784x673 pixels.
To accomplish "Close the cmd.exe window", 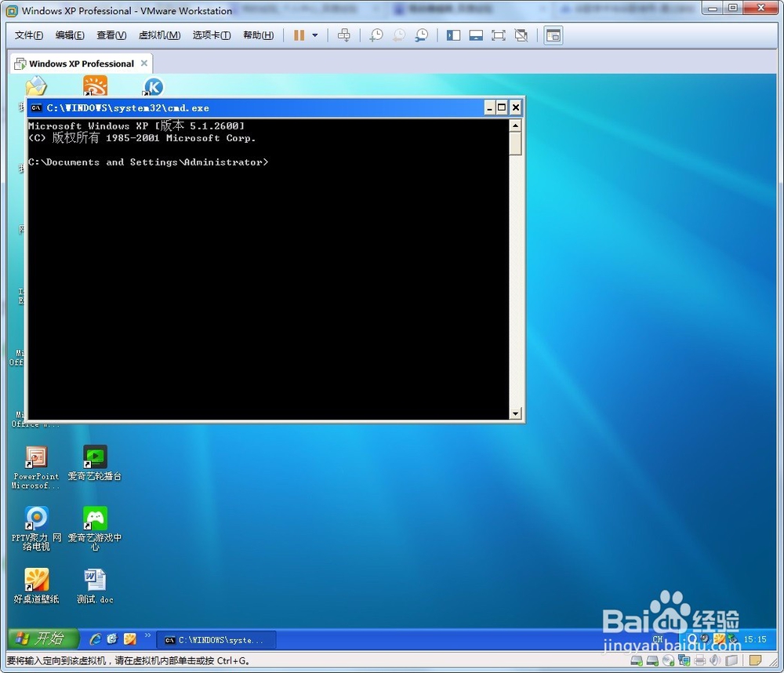I will (x=516, y=107).
